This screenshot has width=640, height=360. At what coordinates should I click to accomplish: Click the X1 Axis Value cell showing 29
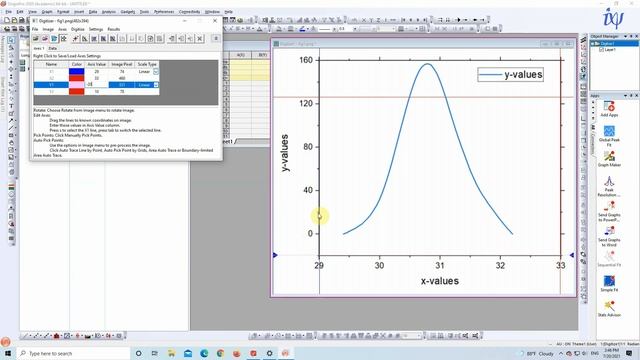click(97, 71)
